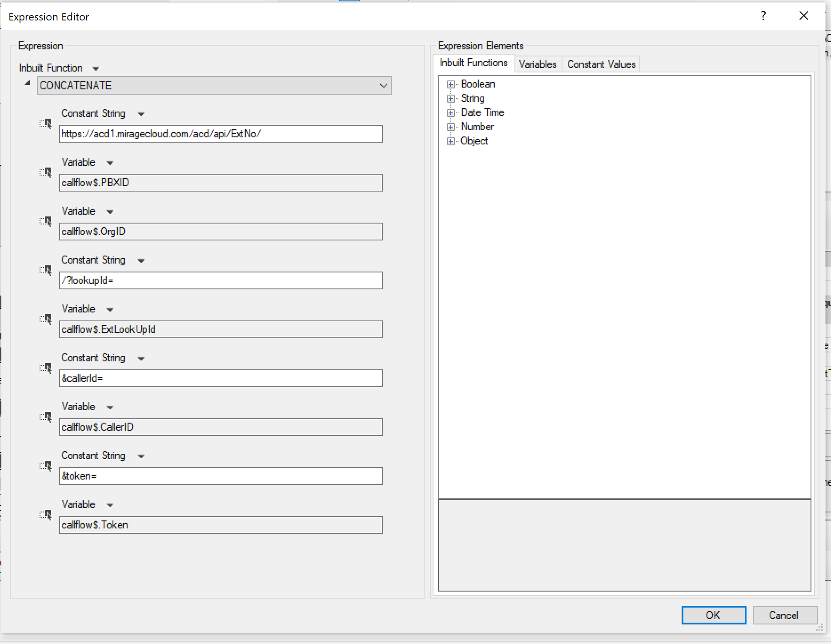
Task: Close the Expression Editor window
Action: coord(804,16)
